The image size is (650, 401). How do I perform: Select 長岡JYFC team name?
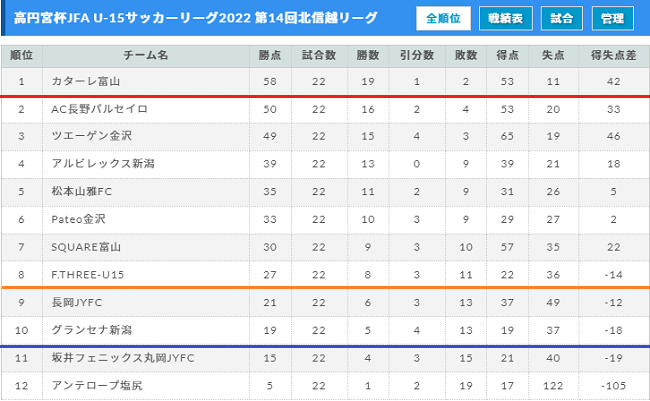tap(77, 303)
